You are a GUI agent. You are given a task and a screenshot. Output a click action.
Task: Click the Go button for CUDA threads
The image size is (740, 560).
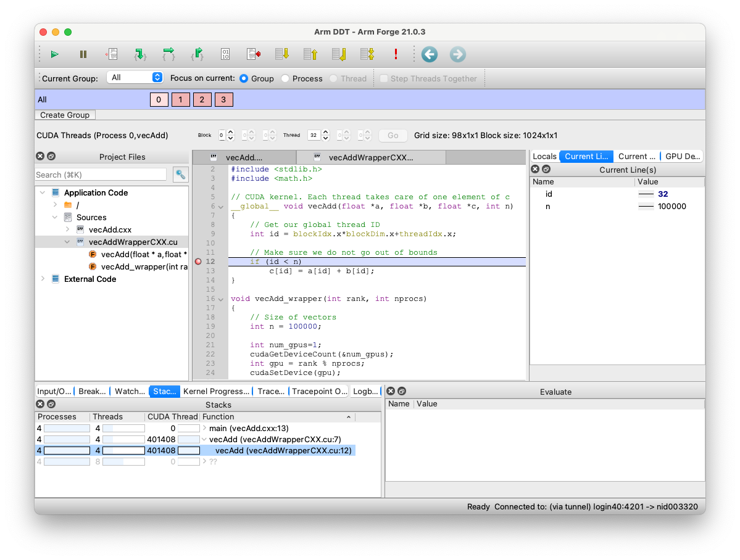point(393,135)
